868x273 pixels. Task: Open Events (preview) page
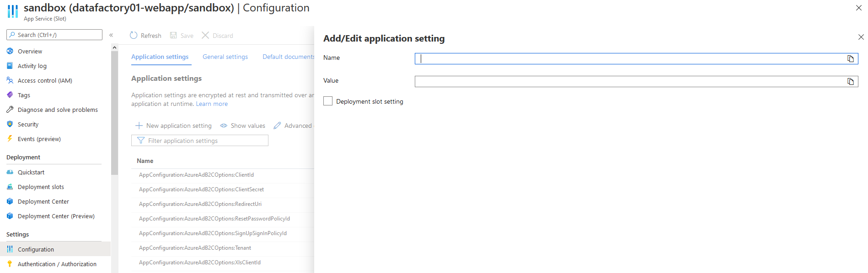(x=39, y=139)
